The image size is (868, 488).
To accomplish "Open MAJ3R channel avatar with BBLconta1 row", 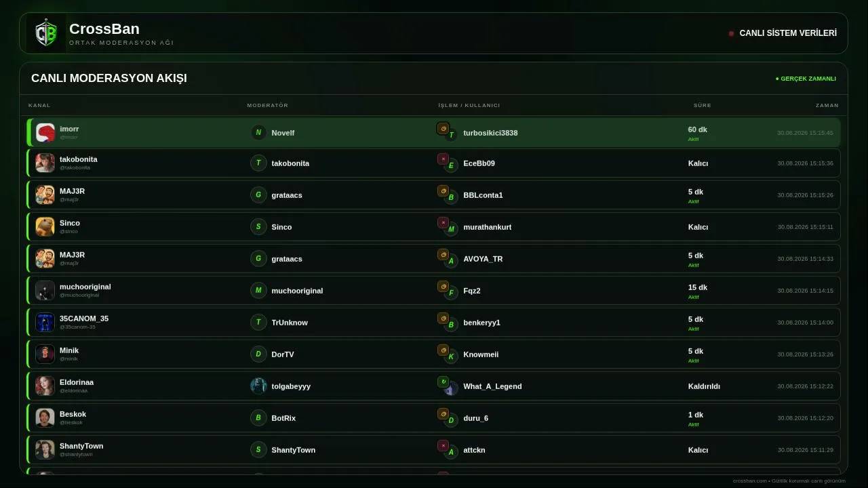I will pyautogui.click(x=45, y=195).
